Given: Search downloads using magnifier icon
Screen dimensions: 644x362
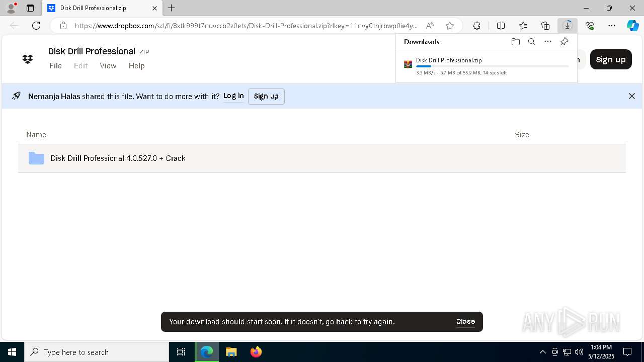Looking at the screenshot, I should (x=531, y=42).
